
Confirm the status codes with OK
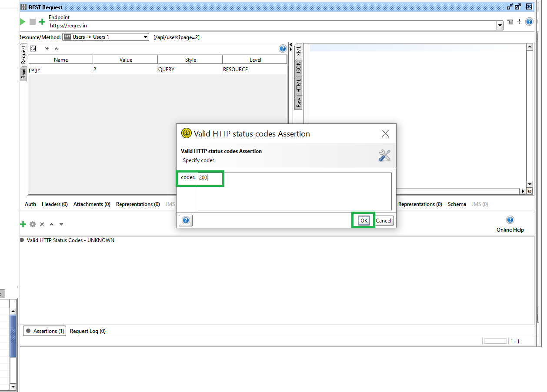pos(364,220)
